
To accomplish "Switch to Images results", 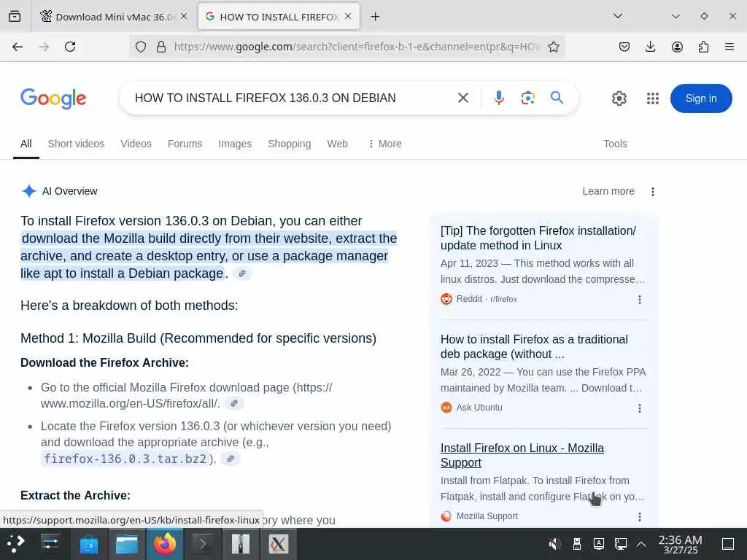I will [235, 144].
